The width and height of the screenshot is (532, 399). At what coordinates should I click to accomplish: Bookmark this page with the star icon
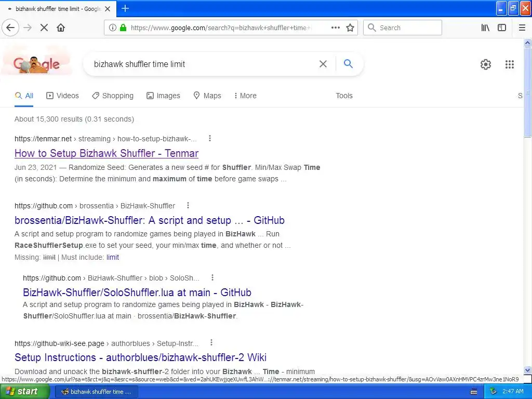[x=350, y=28]
